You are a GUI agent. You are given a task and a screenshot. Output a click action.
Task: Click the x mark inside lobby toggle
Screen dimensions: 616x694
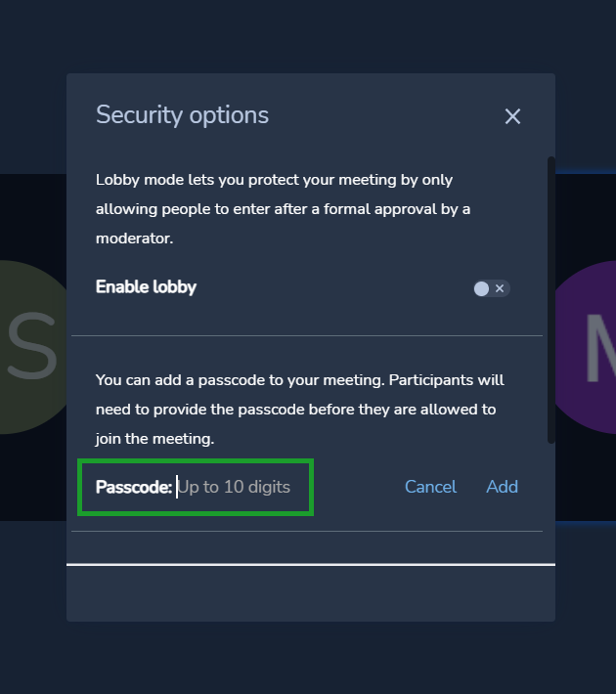[500, 288]
